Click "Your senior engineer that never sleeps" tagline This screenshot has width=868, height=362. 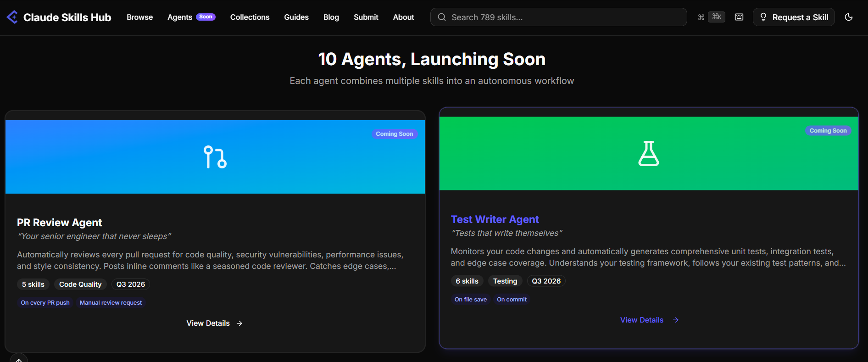pos(94,236)
